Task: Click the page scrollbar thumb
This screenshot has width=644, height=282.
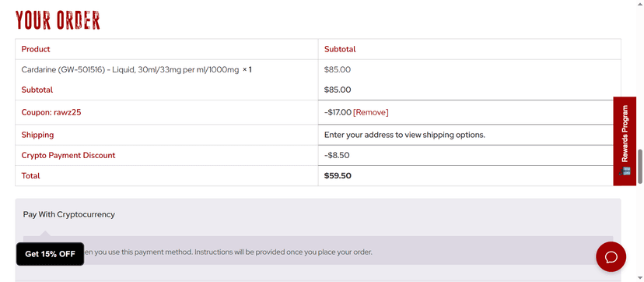Action: coord(640,167)
